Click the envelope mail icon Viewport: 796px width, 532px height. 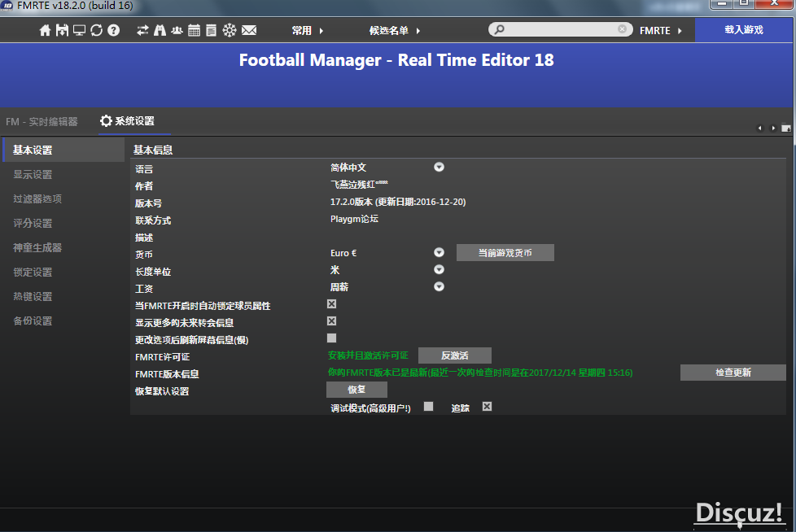(249, 30)
